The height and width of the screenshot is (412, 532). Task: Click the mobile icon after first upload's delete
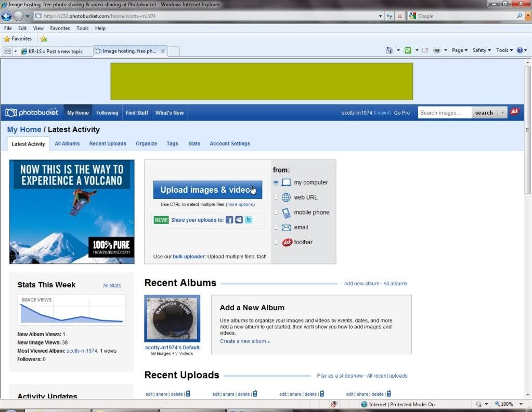point(188,394)
